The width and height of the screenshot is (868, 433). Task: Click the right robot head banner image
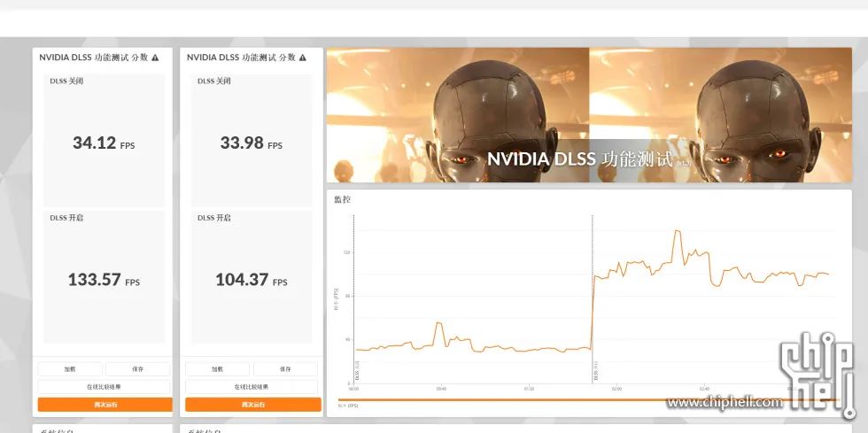(x=721, y=114)
